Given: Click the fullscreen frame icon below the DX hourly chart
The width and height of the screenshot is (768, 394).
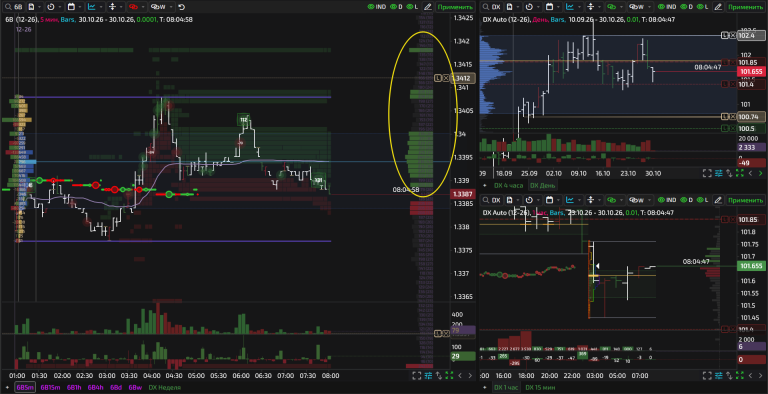Looking at the screenshot, I should coord(707,376).
